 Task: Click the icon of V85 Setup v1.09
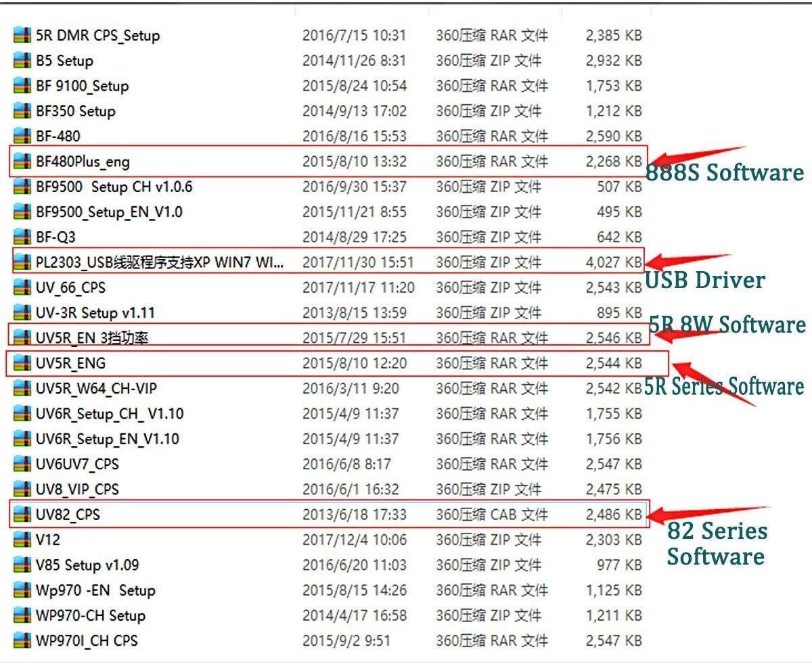click(23, 565)
